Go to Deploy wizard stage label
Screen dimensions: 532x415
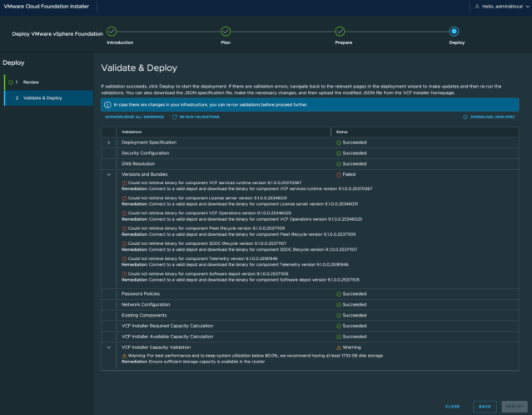click(457, 42)
